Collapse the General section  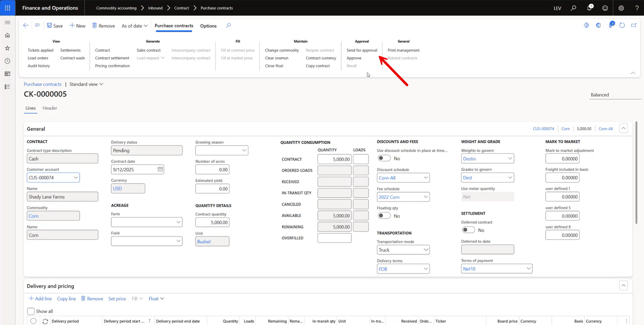623,129
